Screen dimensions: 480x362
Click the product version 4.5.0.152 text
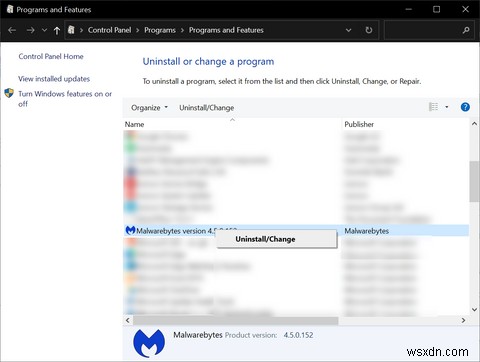point(298,335)
